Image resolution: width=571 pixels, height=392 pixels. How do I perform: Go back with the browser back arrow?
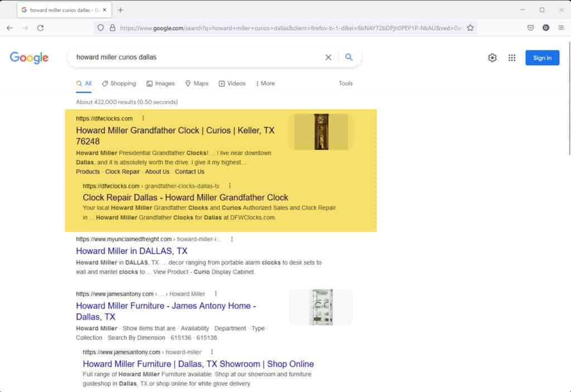tap(10, 28)
